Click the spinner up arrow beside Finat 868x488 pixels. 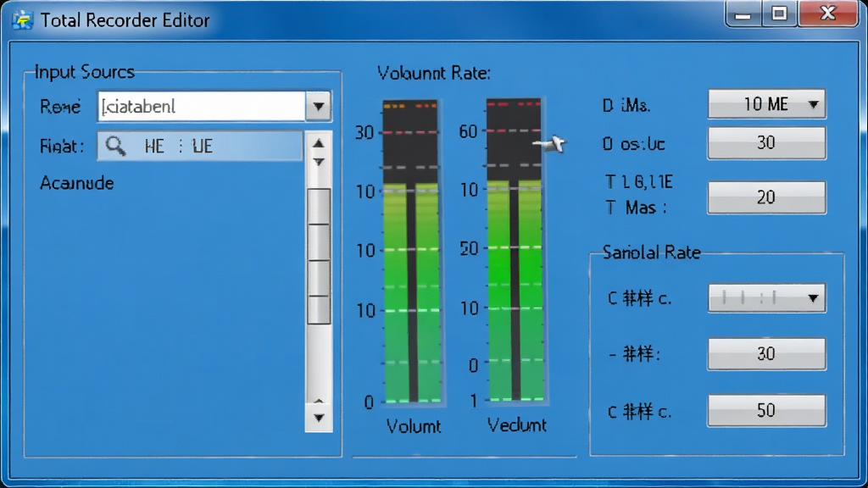pos(319,143)
